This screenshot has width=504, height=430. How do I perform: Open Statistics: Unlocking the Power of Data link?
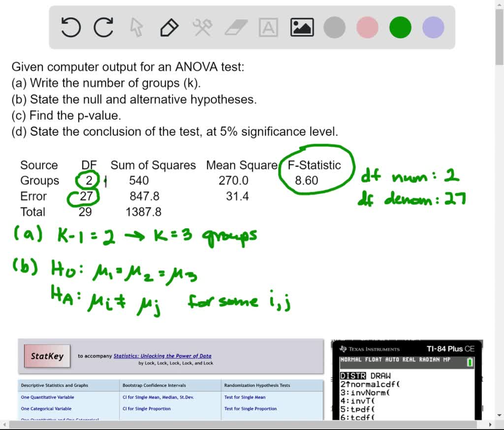point(162,356)
